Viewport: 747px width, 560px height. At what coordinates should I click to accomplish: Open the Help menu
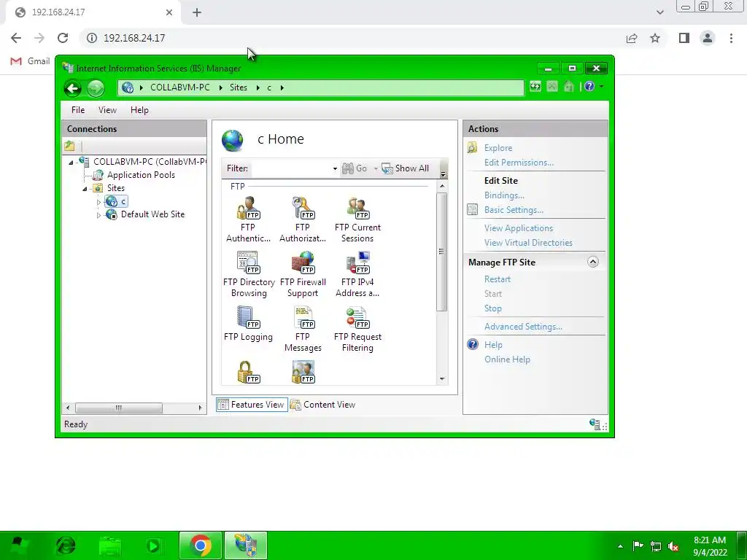coord(139,110)
